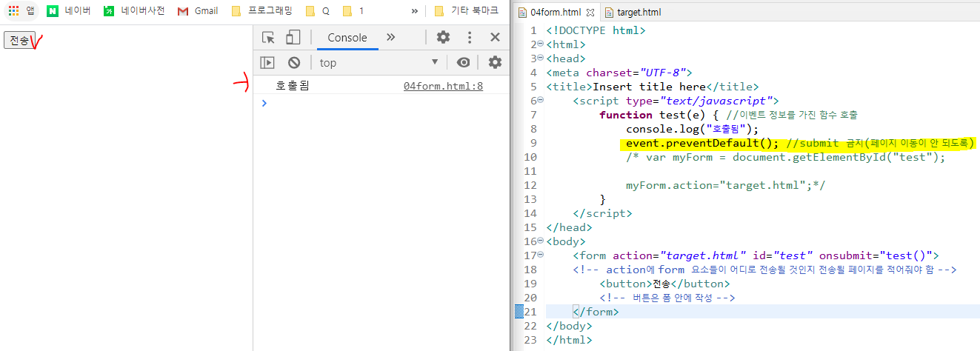Collapse the form tag at line 17
The height and width of the screenshot is (351, 980).
click(x=540, y=255)
